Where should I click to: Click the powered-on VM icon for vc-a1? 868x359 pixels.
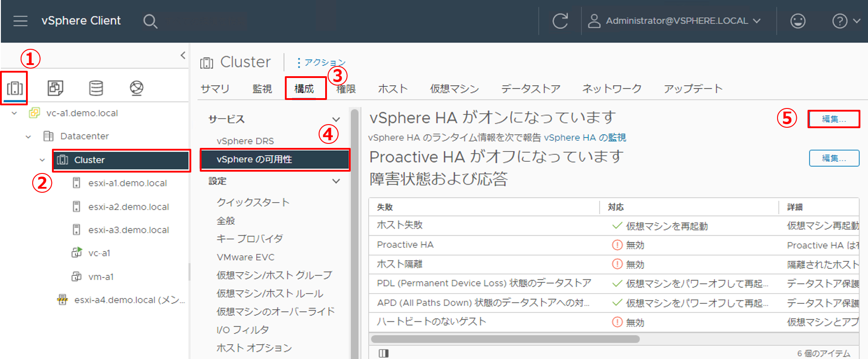pos(77,253)
